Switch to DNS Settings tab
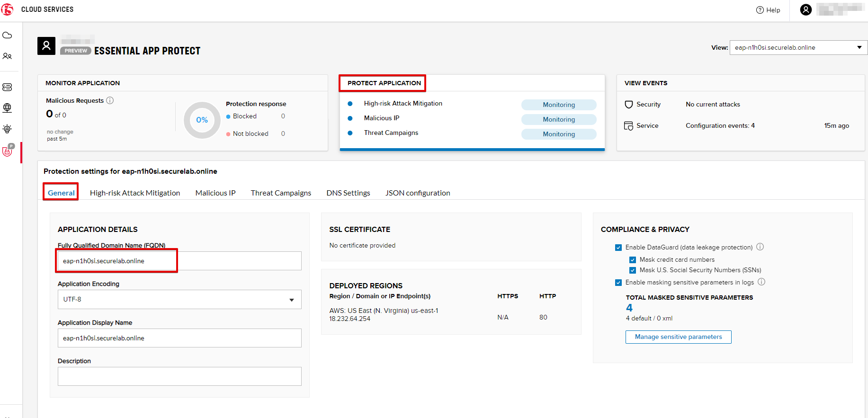 click(348, 193)
